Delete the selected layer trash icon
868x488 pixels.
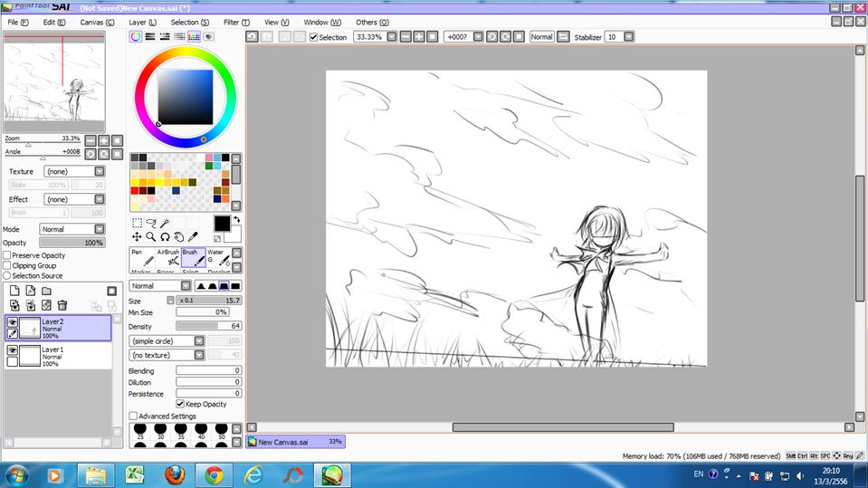coord(62,305)
